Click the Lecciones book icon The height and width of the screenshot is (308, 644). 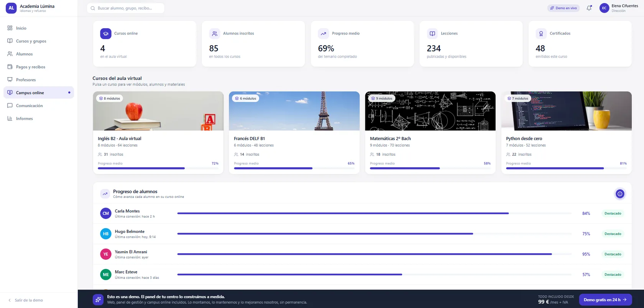(432, 34)
